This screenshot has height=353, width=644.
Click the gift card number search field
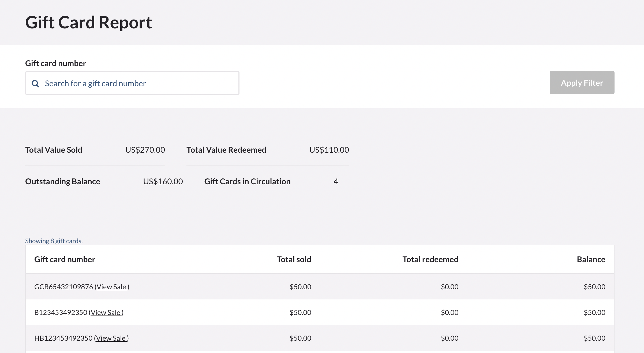(142, 83)
